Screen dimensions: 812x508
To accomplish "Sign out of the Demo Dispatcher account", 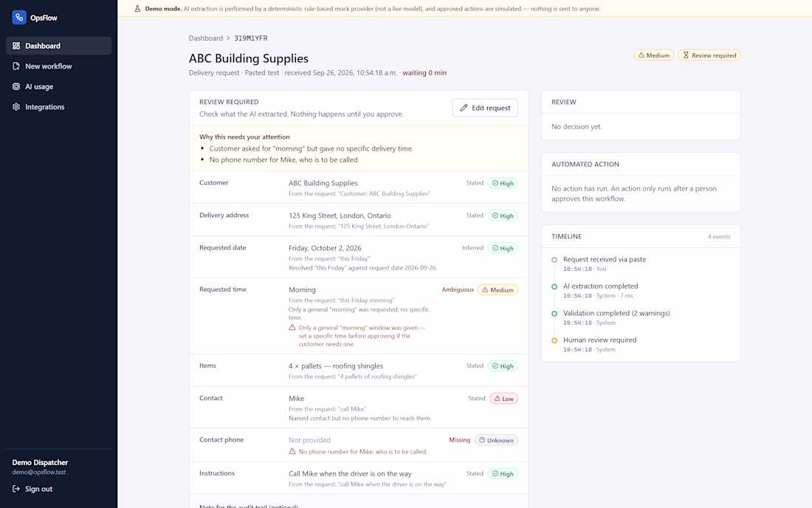I will 32,489.
